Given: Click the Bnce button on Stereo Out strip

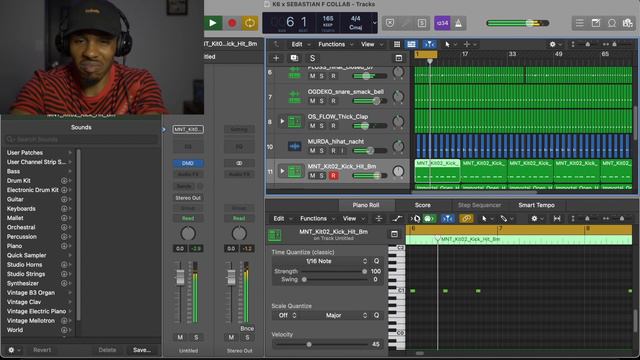Looking at the screenshot, I should click(247, 329).
